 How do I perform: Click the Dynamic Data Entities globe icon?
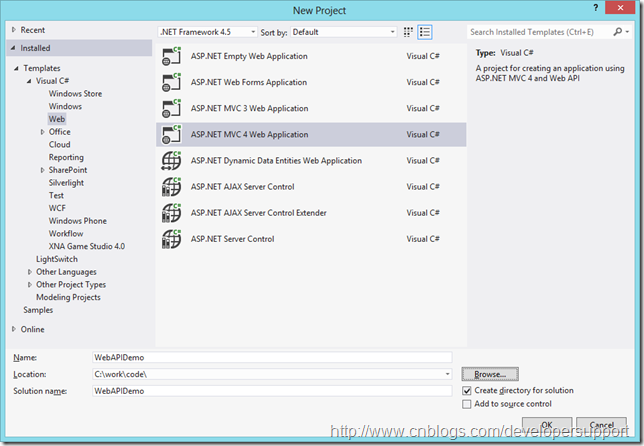[x=171, y=161]
